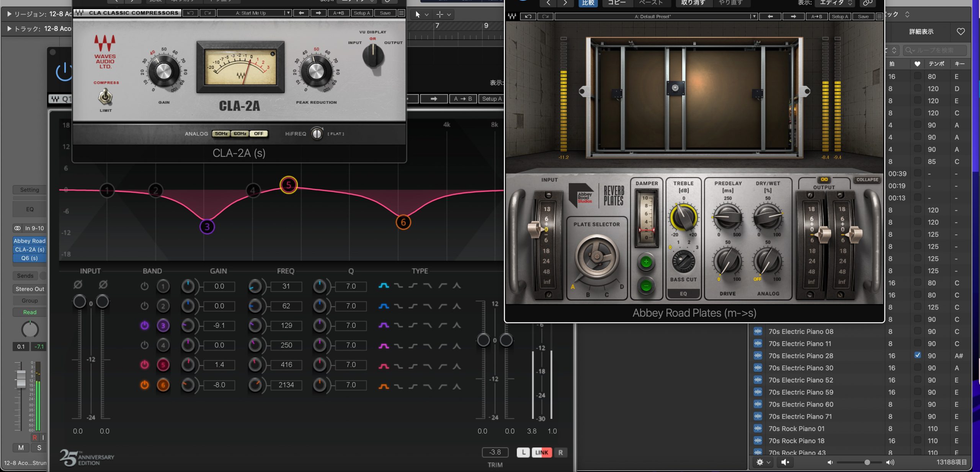Load next preset arrow in CLA-2A toolbar
This screenshot has width=980, height=472.
318,13
